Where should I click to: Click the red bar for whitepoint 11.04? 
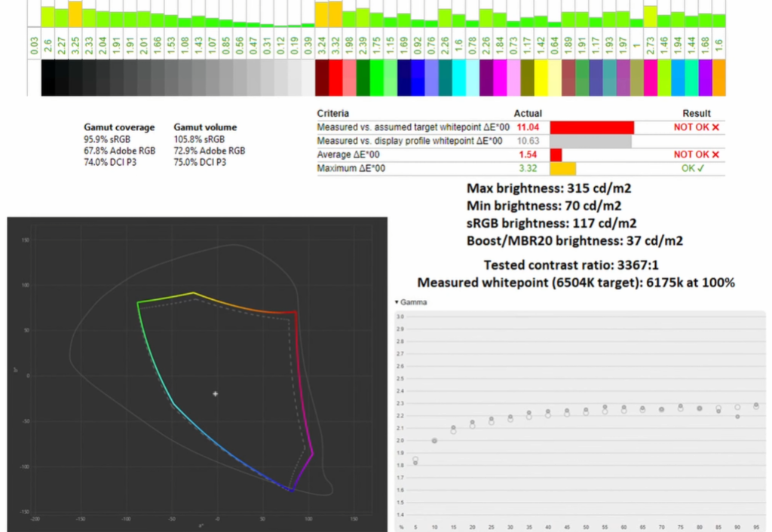click(x=592, y=127)
